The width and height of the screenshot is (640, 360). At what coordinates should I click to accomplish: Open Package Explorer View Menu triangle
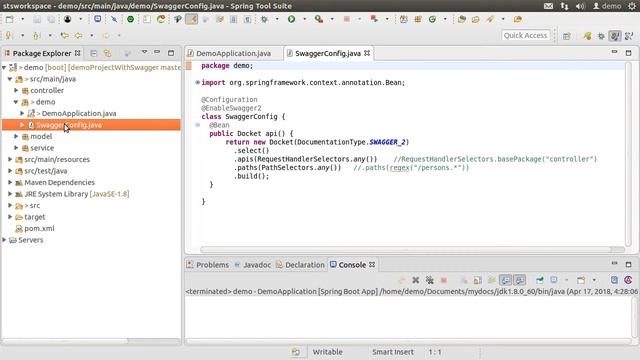click(144, 53)
